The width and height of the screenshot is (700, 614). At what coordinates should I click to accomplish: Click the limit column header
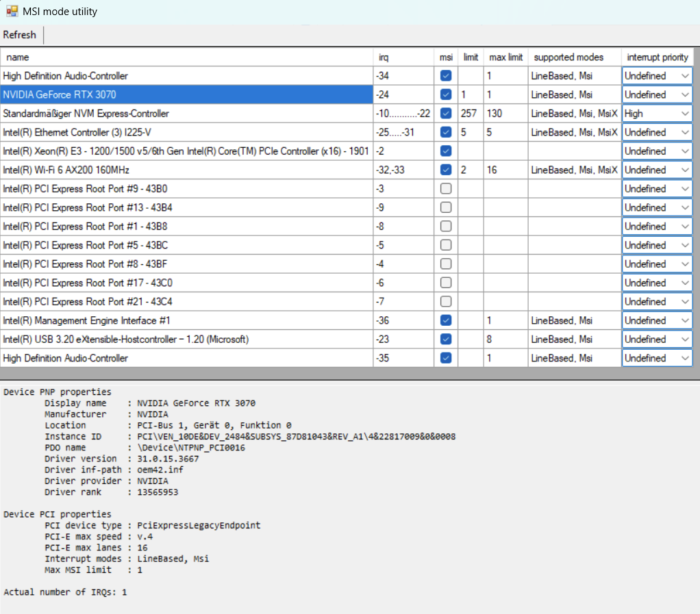click(x=471, y=57)
